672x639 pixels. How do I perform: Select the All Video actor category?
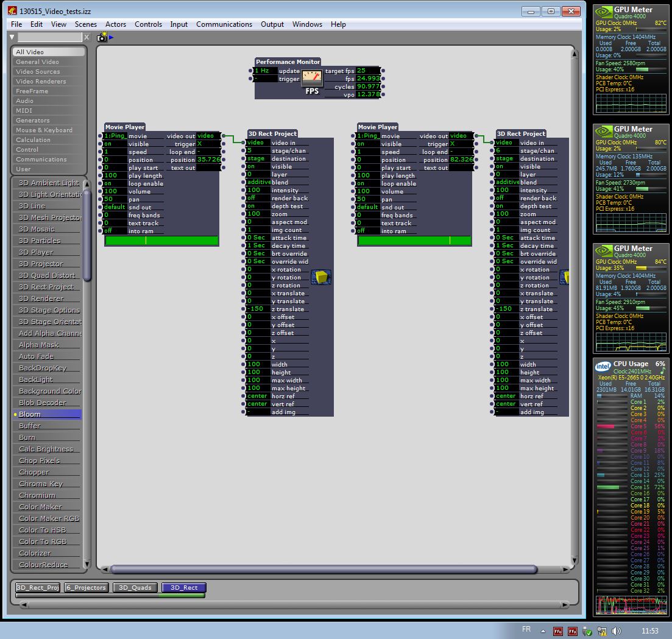pos(48,52)
